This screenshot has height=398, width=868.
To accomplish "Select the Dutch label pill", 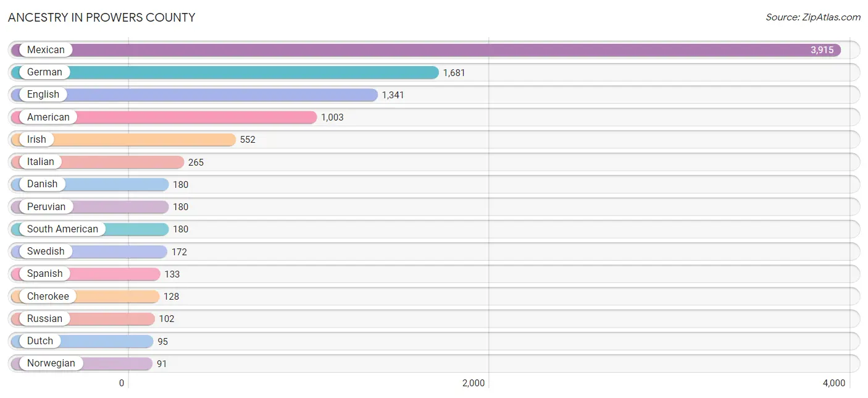I will pyautogui.click(x=40, y=341).
